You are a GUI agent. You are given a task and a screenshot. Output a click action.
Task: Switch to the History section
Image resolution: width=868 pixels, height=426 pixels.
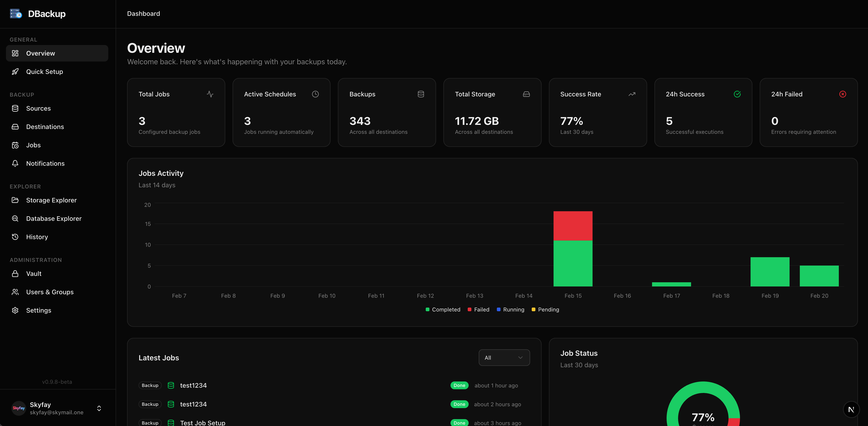tap(37, 237)
